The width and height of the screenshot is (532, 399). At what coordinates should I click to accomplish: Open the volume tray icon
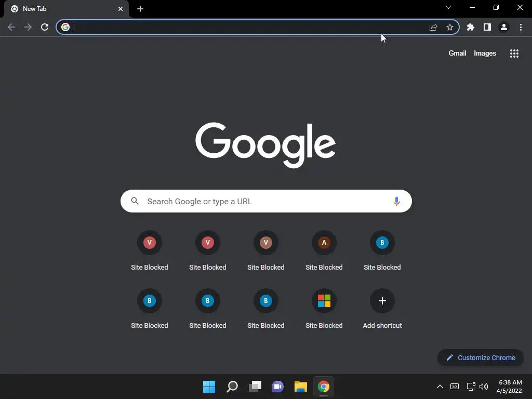(x=484, y=387)
